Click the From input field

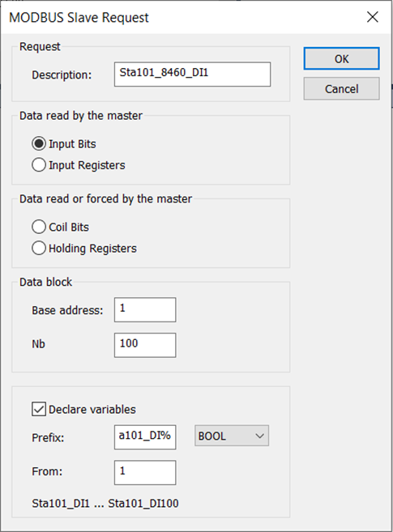[145, 473]
